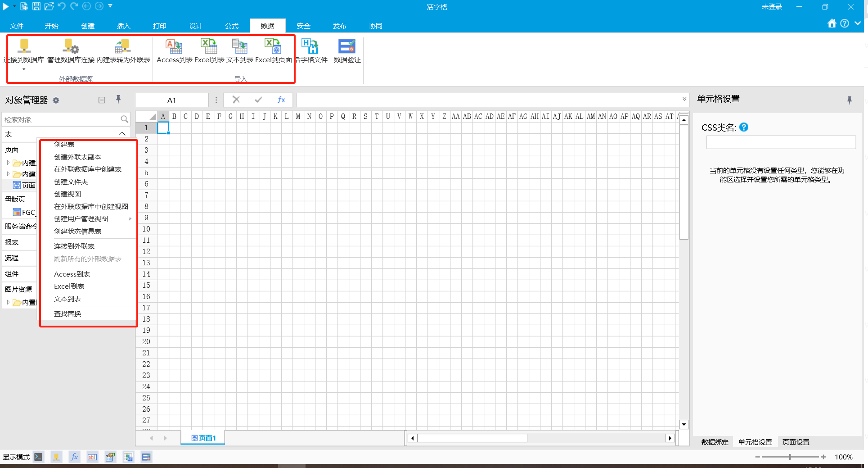Click the Save icon in quick toolbar

36,6
